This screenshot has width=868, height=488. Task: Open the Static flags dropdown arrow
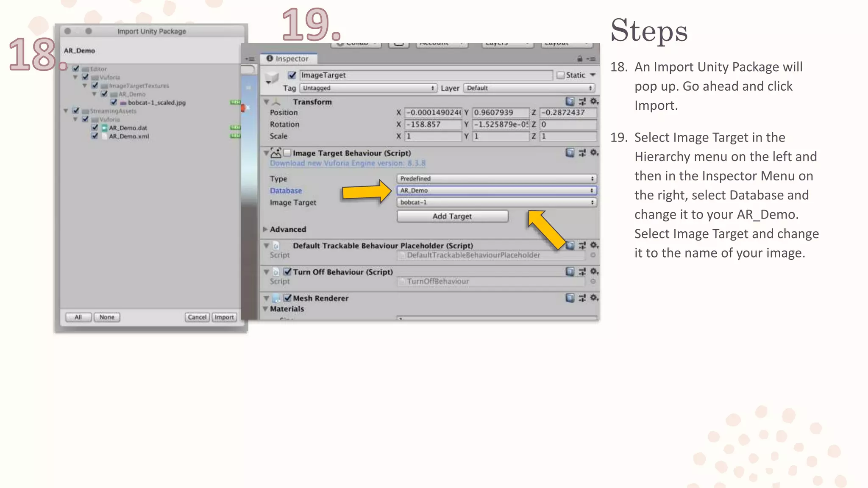pyautogui.click(x=593, y=75)
